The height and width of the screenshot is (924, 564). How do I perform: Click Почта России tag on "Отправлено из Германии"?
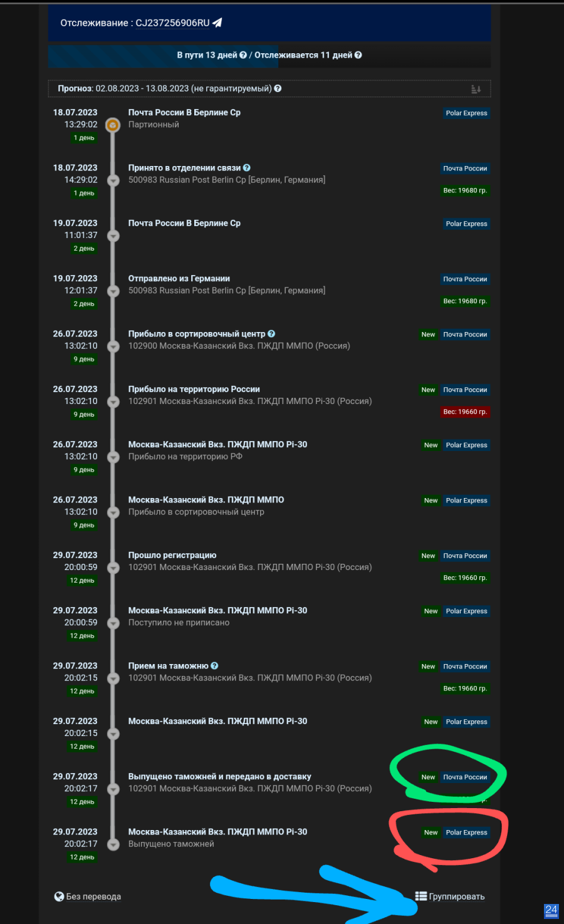coord(465,279)
